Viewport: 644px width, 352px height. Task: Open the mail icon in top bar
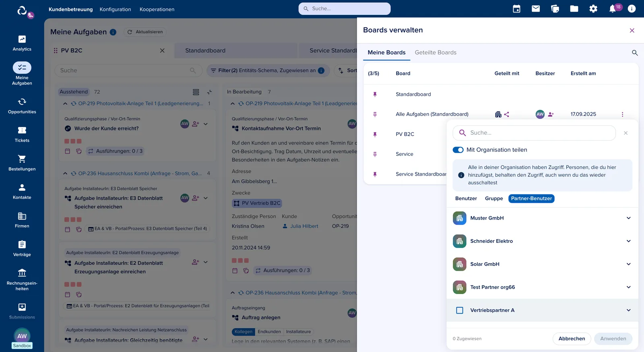tap(536, 9)
